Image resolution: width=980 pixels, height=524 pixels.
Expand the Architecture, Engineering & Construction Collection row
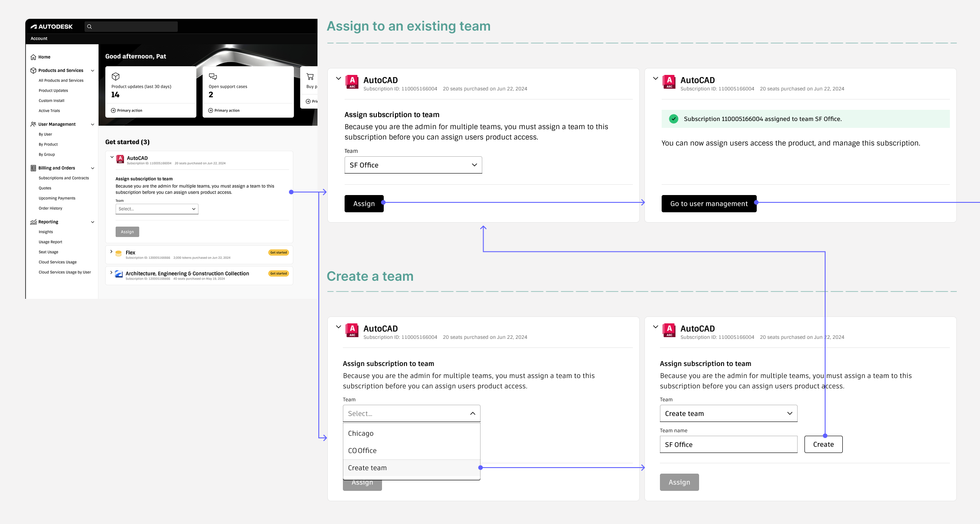111,273
